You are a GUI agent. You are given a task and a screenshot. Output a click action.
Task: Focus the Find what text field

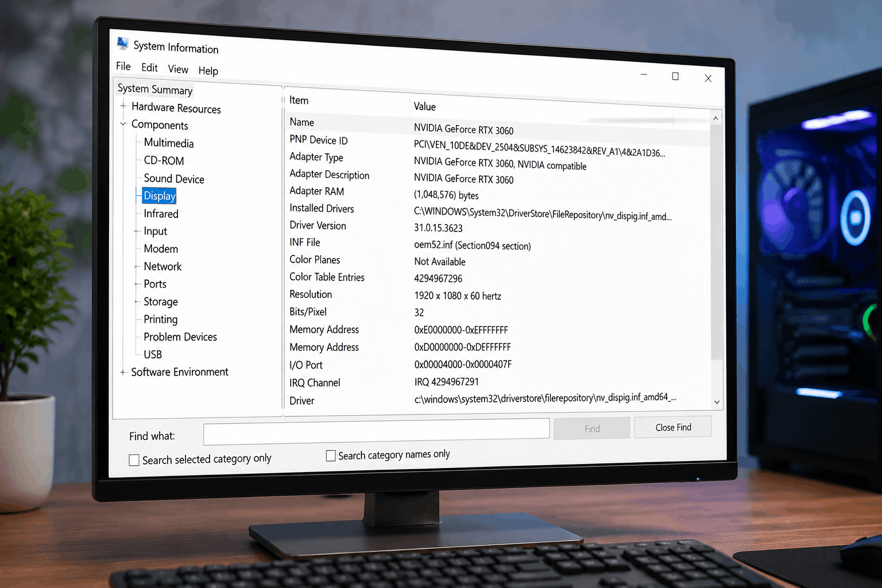click(x=377, y=432)
